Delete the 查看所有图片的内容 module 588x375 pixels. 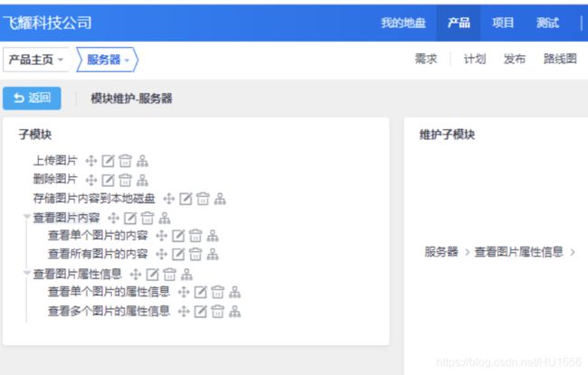tap(195, 254)
